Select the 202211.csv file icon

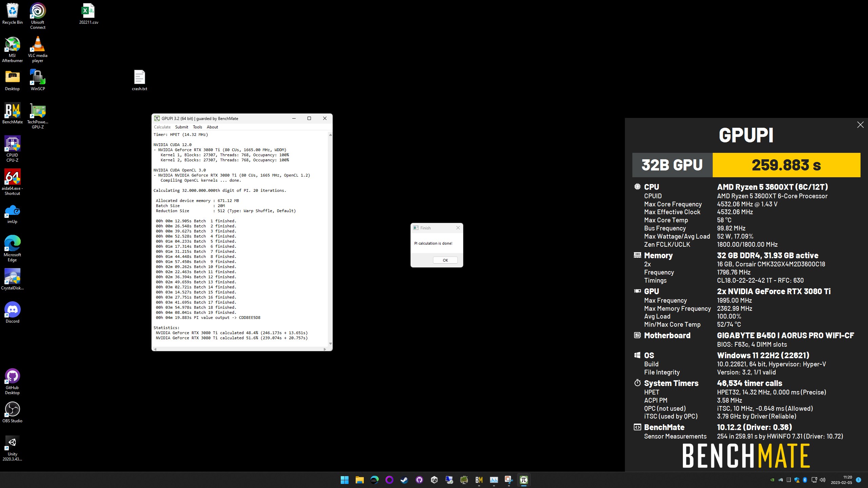coord(88,14)
